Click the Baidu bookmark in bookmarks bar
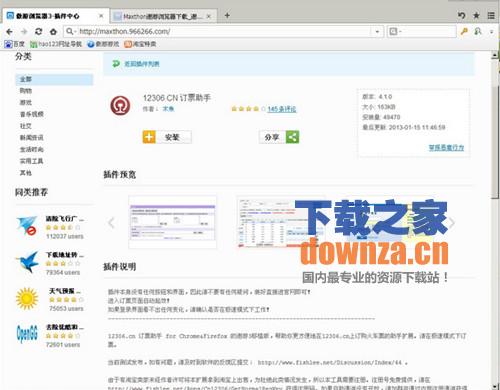This screenshot has width=500, height=390. [x=14, y=44]
